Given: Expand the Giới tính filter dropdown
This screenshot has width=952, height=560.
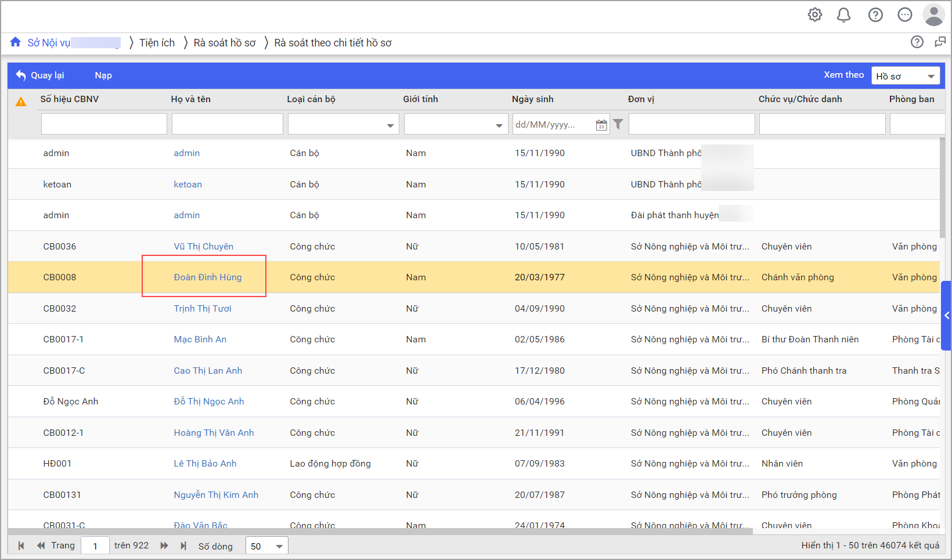Looking at the screenshot, I should tap(499, 125).
